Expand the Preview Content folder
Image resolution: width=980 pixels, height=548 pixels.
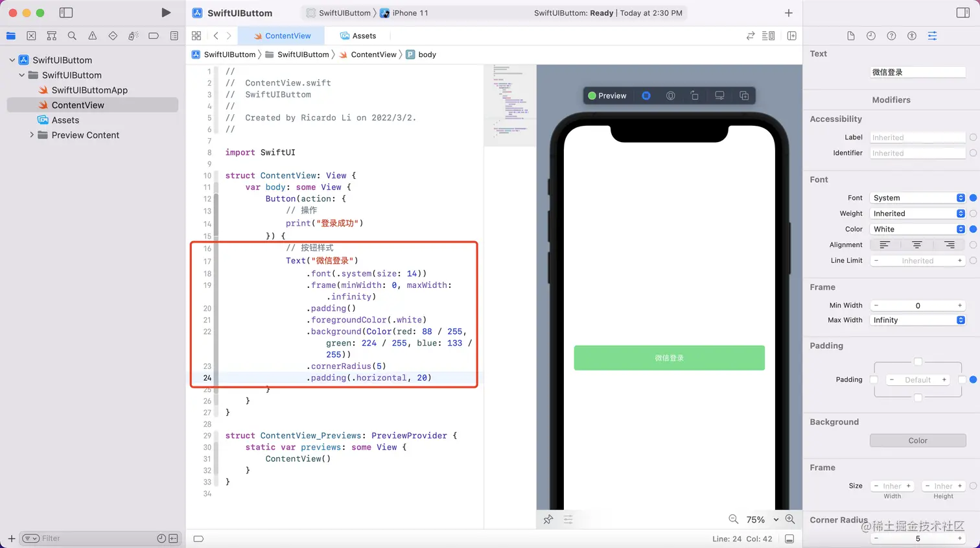click(x=31, y=135)
